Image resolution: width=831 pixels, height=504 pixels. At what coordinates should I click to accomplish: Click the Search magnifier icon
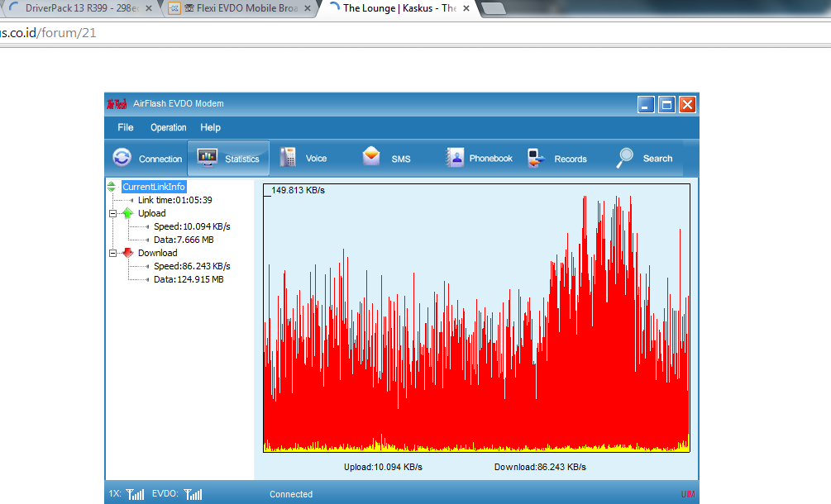click(625, 157)
